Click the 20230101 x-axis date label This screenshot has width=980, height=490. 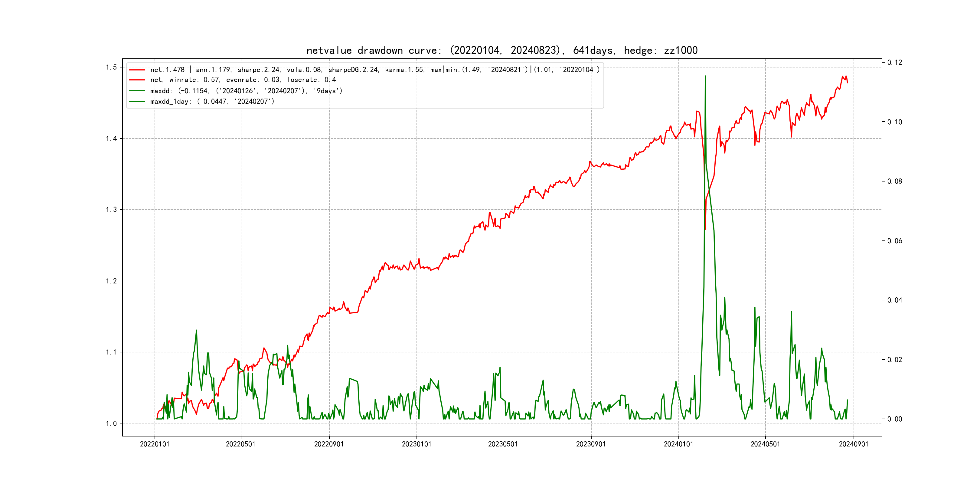[416, 444]
